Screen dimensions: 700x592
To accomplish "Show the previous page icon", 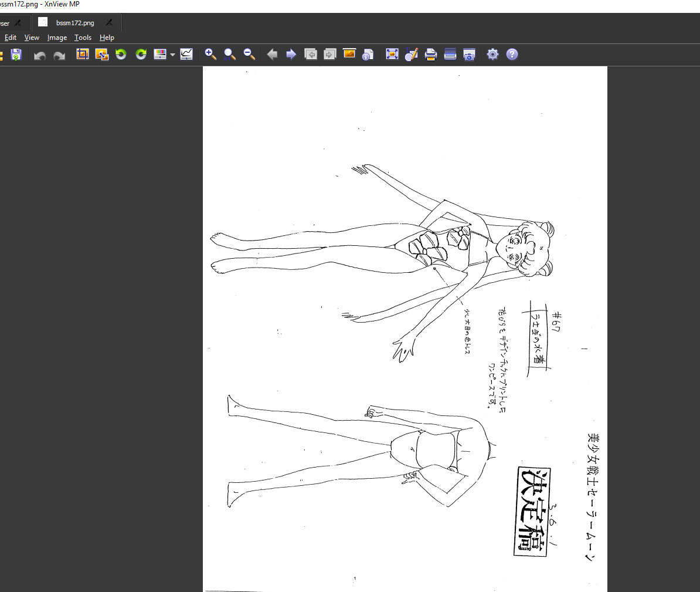I will point(310,55).
